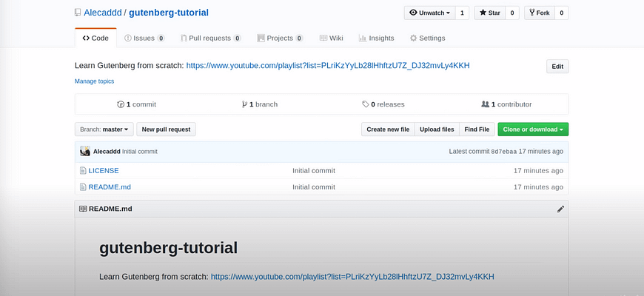Screen dimensions: 644x296
Task: View the 0 releases page
Action: click(383, 104)
